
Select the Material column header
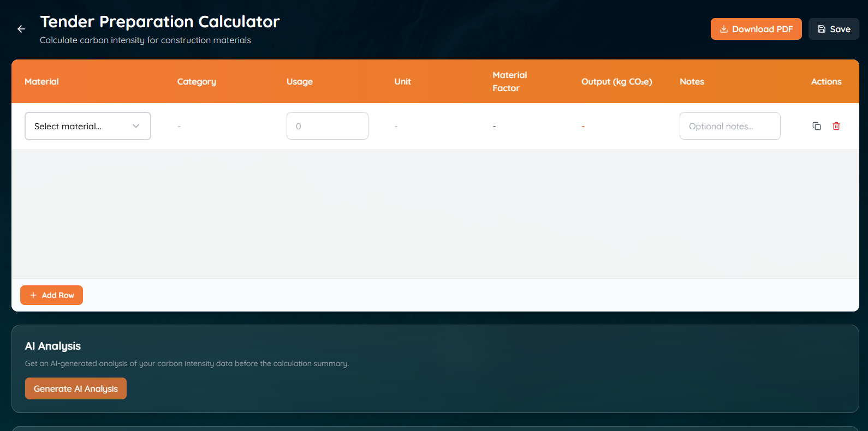click(41, 81)
